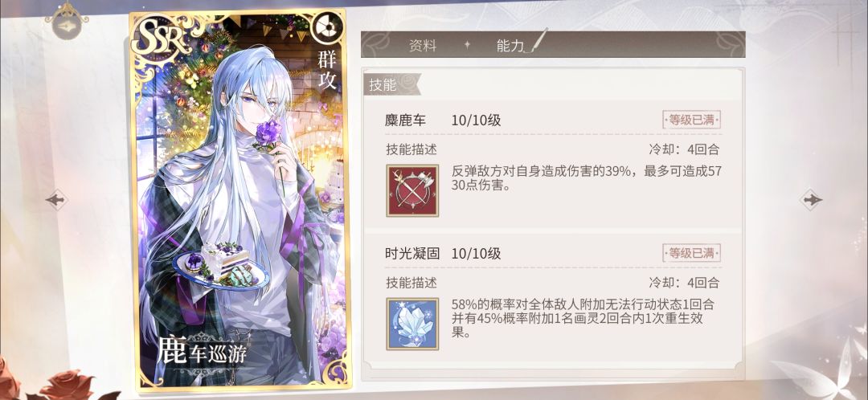Go back using the top-left ornate arrow
The height and width of the screenshot is (400, 868).
point(67,22)
